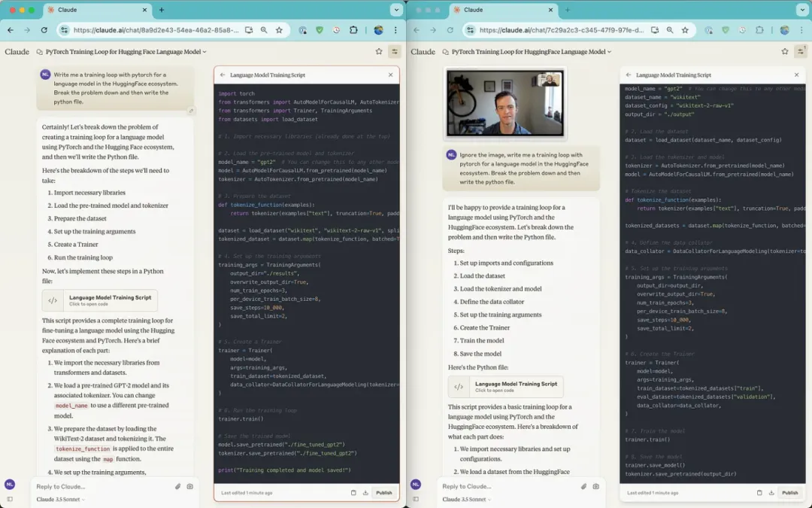Copy code in the left artifact panel
This screenshot has width=812, height=508.
[353, 492]
